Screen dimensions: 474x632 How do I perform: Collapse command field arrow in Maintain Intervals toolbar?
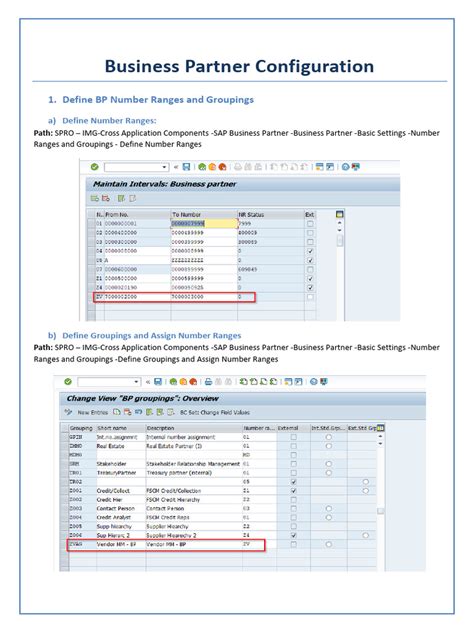pyautogui.click(x=176, y=167)
